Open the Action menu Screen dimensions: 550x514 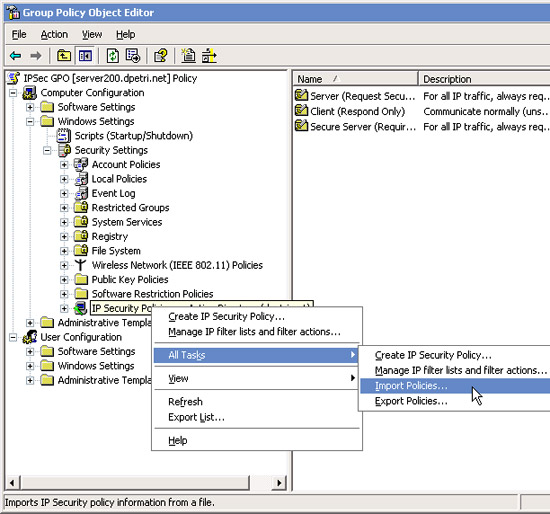coord(54,34)
